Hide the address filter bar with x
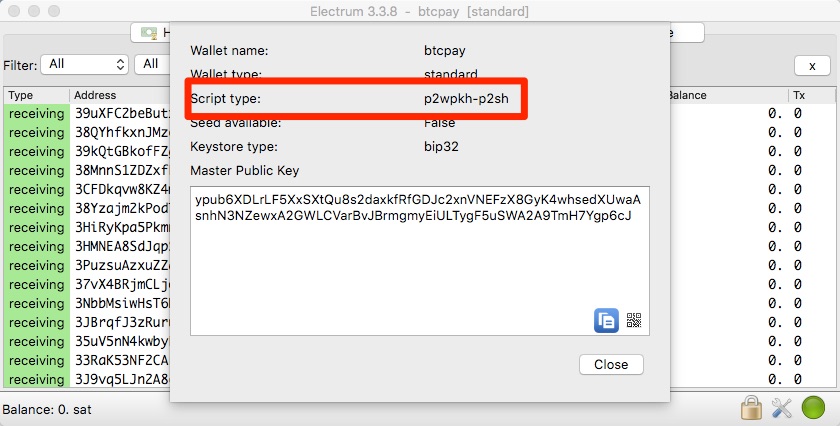The height and width of the screenshot is (426, 840). 812,65
